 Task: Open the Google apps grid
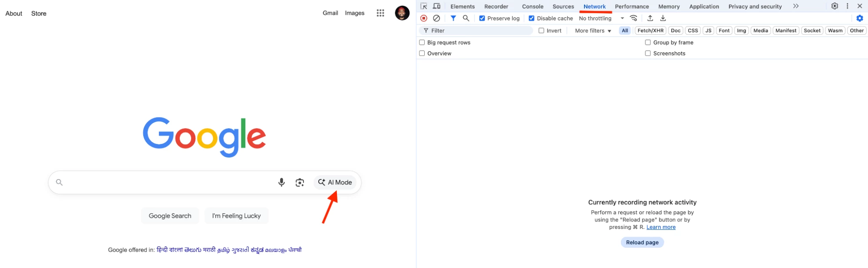(380, 13)
